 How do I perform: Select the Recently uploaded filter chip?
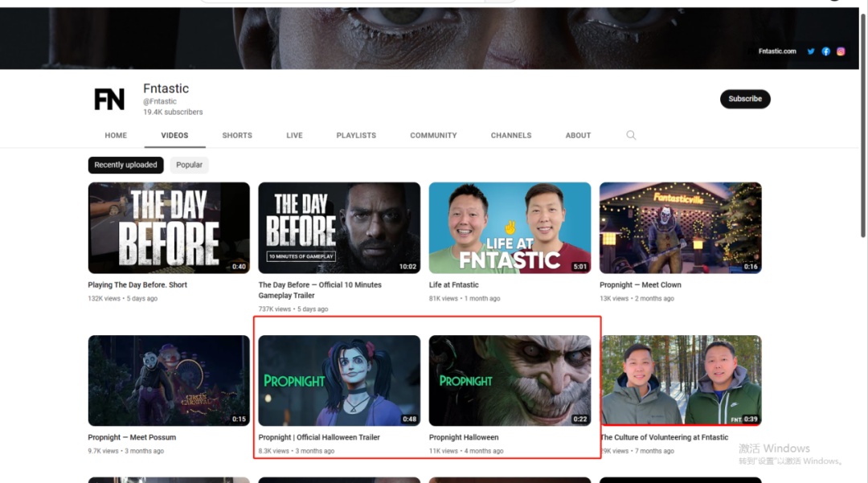(125, 165)
